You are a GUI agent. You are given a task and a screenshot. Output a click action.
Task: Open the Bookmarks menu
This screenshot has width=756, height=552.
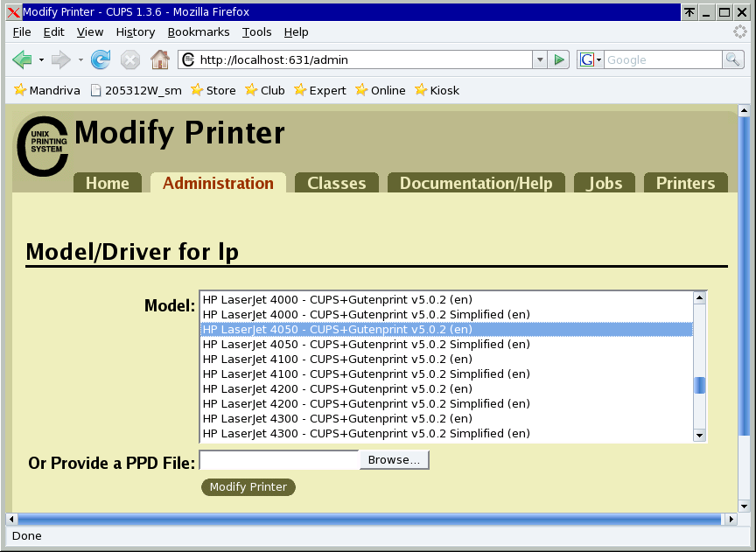[199, 31]
